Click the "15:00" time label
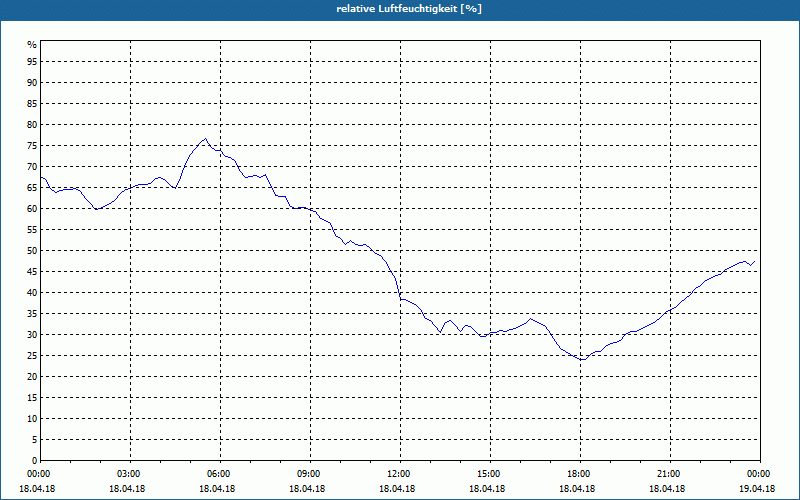The image size is (800, 500). tap(490, 474)
